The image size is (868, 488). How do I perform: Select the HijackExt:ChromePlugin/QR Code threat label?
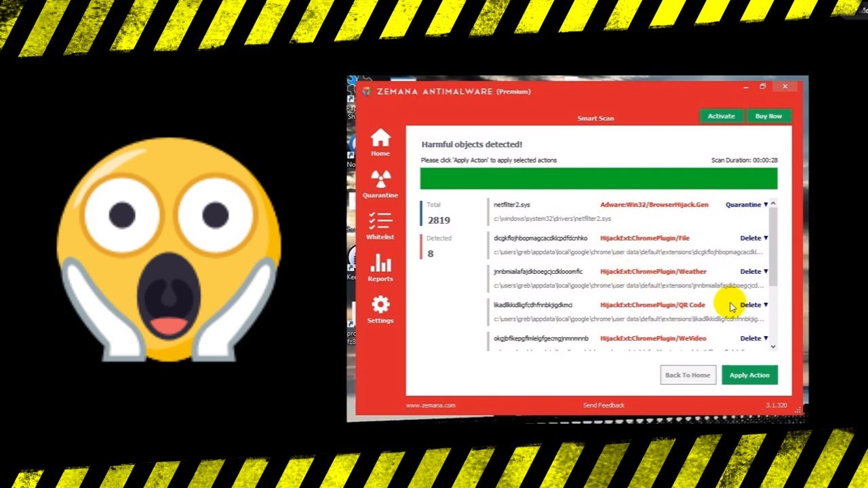(652, 304)
